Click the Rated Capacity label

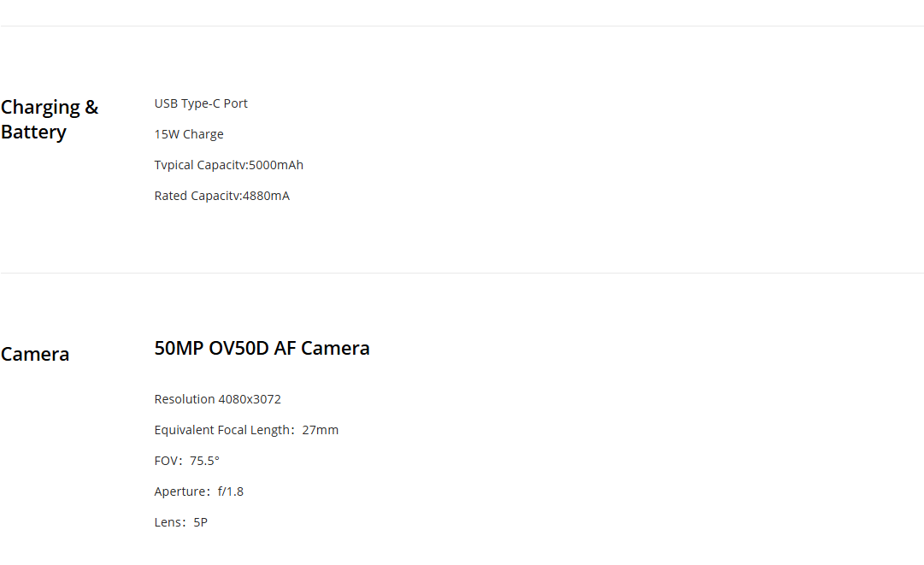[197, 196]
